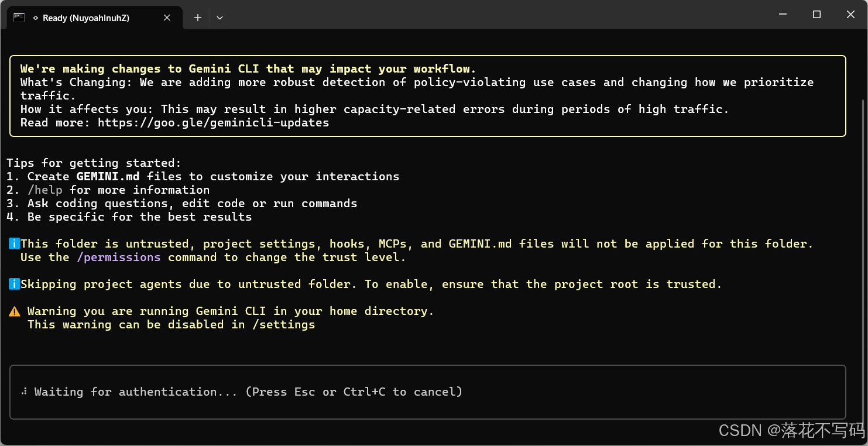Close the terminal window
The width and height of the screenshot is (868, 446).
click(x=850, y=14)
